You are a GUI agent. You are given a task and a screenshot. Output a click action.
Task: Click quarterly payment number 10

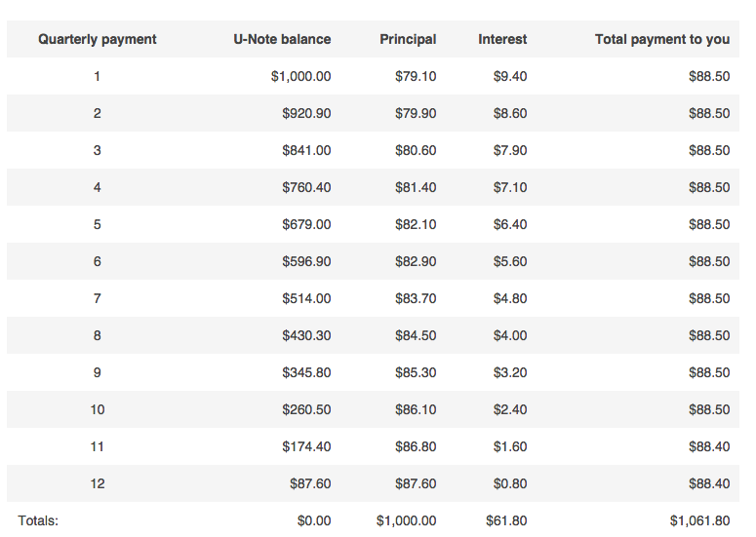(x=98, y=409)
